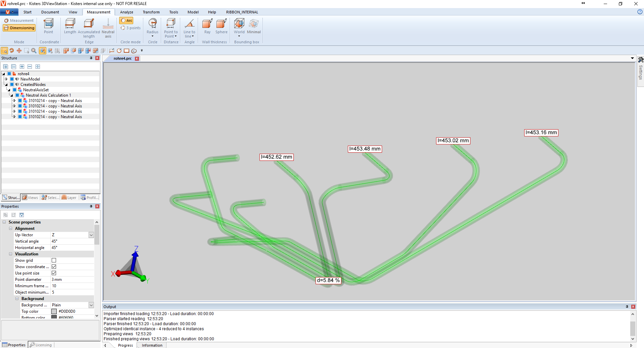The height and width of the screenshot is (348, 644).
Task: Uncheck the Show coordinate system checkbox
Action: click(54, 267)
